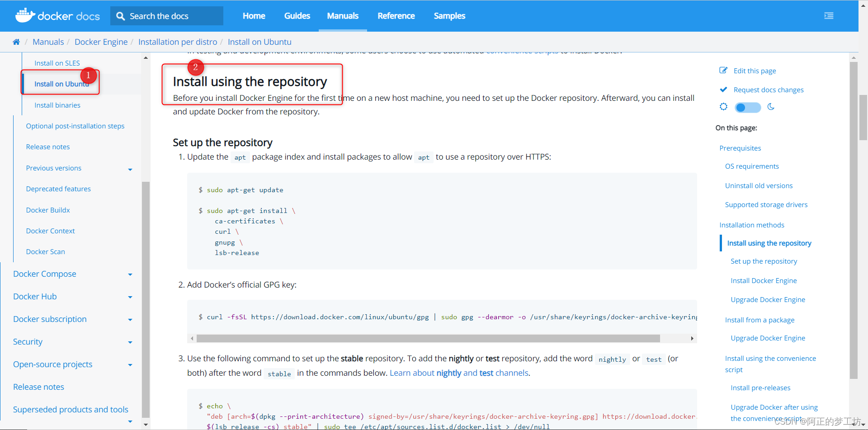This screenshot has width=868, height=430.
Task: Jump to Uninstall old versions section
Action: tap(759, 186)
